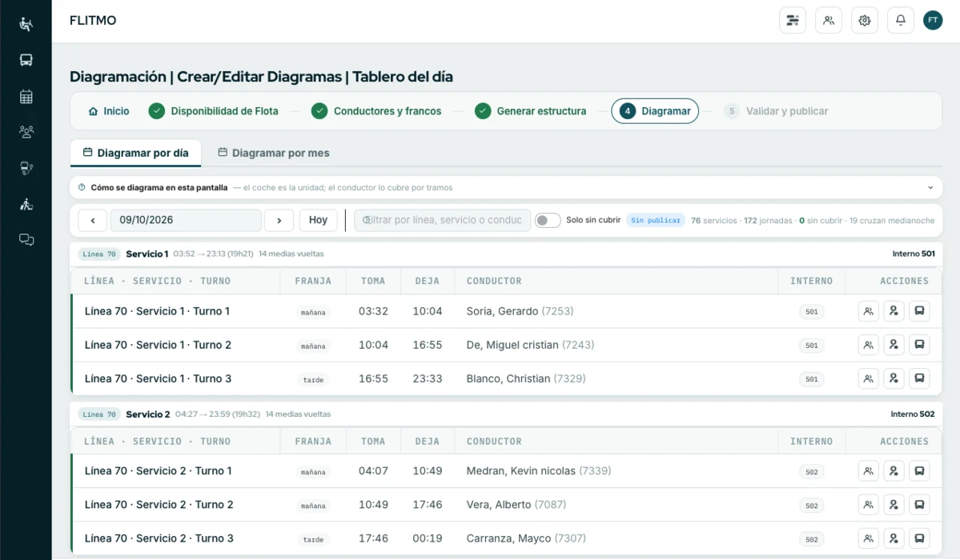The image size is (960, 560).
Task: Open step 5 Validar y publicar
Action: (x=776, y=110)
